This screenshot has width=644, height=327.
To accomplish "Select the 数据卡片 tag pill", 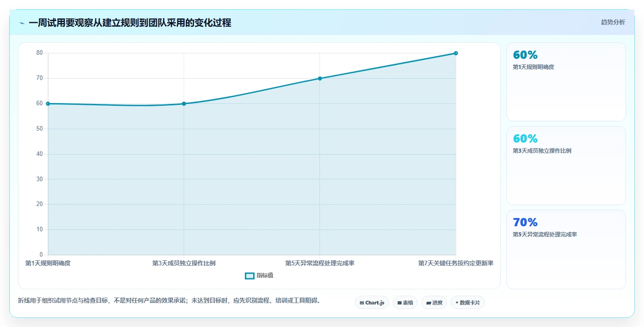I will tap(468, 303).
